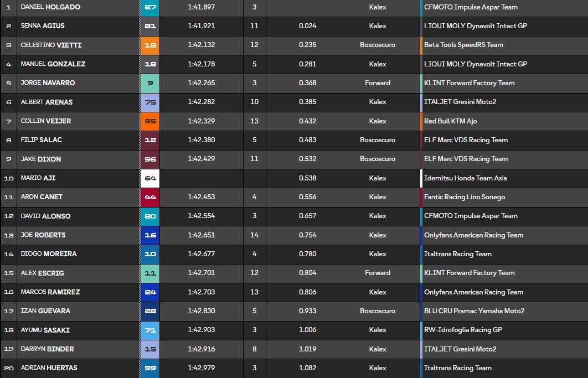Select David Alonso's number 80 badge
Viewport: 588px width, 378px height.
coord(150,216)
